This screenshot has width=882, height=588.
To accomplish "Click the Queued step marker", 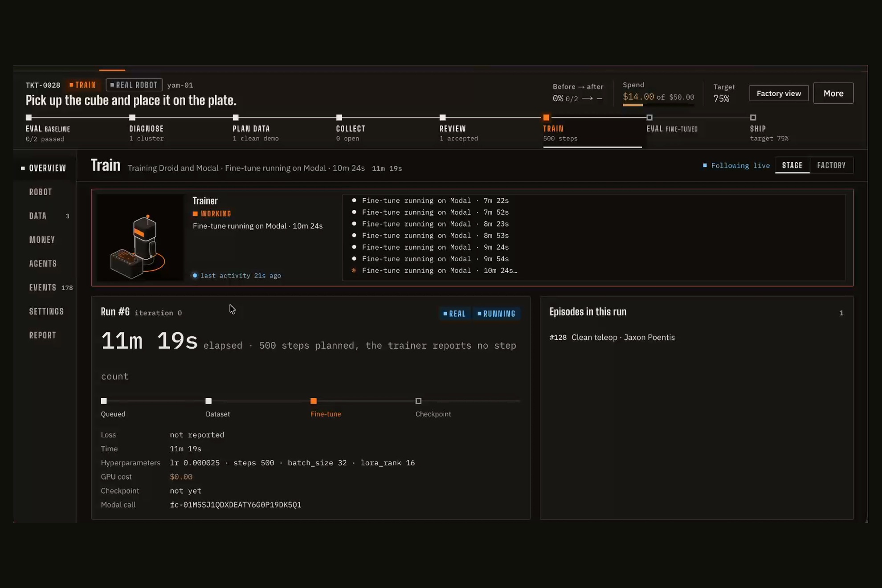I will [x=104, y=401].
